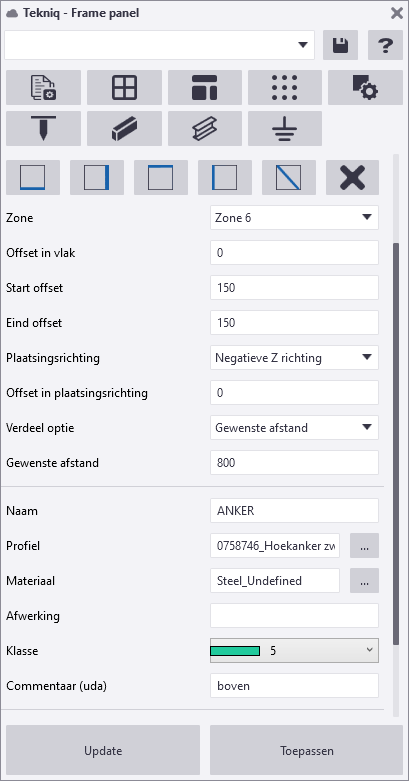Select the four-pane grid tab icon
The width and height of the screenshot is (409, 781).
click(x=125, y=88)
